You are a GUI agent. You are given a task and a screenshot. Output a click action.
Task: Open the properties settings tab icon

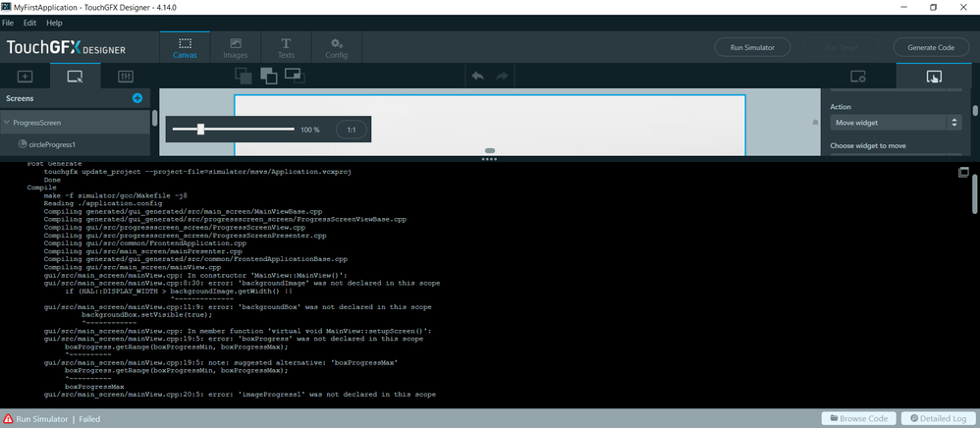pyautogui.click(x=858, y=77)
